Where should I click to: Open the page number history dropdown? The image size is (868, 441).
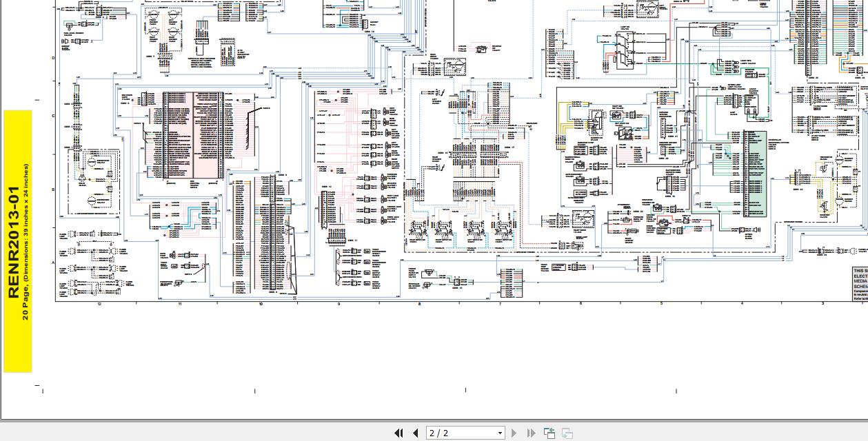[x=499, y=433]
